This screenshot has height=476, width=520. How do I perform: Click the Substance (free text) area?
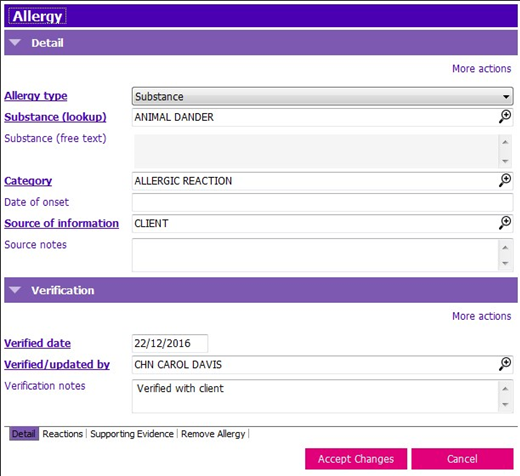tap(316, 151)
